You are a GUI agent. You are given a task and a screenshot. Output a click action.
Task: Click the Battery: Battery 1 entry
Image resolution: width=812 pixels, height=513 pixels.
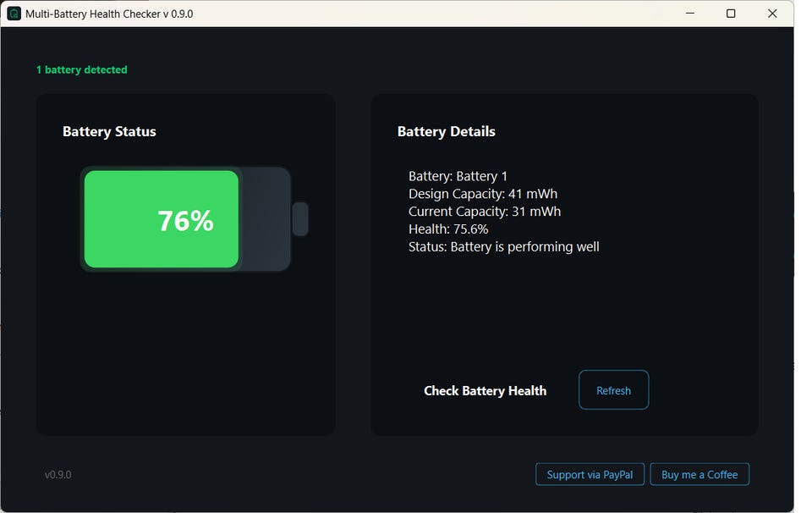coord(458,176)
